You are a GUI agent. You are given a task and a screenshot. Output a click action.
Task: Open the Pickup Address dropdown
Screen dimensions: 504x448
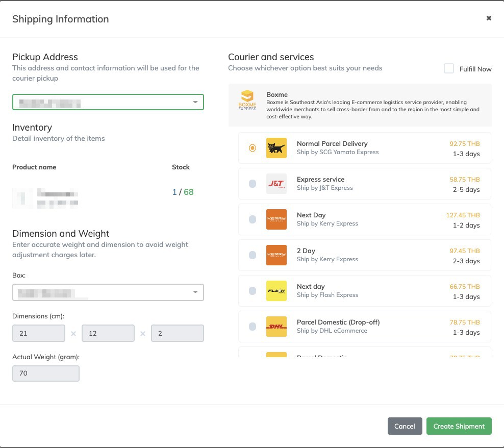click(x=108, y=102)
